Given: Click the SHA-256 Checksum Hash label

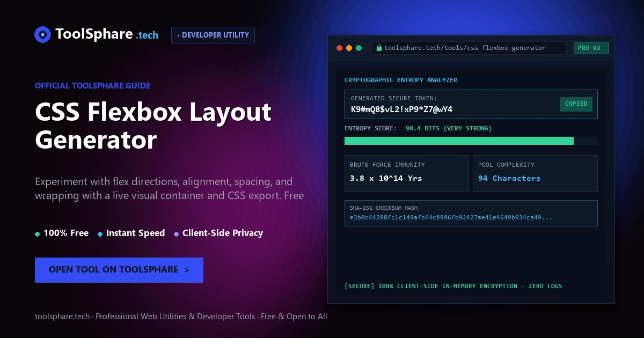Looking at the screenshot, I should pyautogui.click(x=384, y=208).
